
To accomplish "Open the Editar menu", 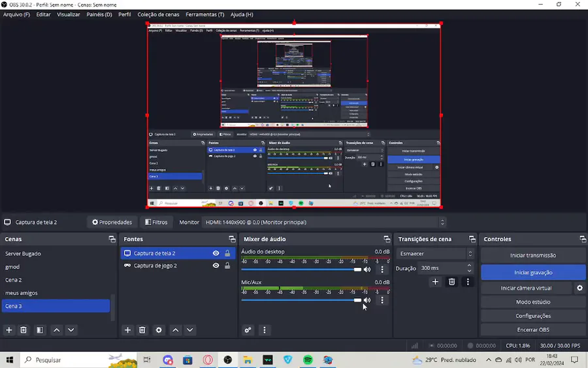I will point(43,14).
